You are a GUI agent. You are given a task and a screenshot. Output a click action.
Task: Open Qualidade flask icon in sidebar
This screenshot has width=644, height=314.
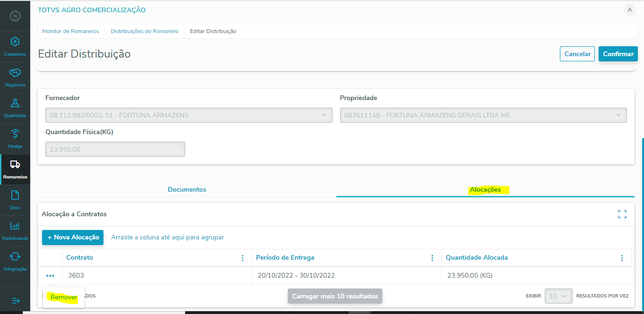(15, 103)
